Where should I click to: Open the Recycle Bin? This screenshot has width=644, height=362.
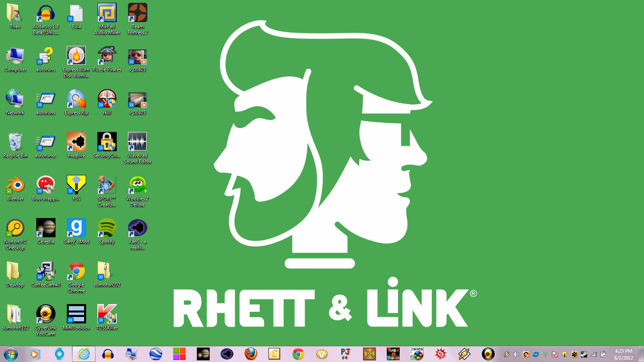[15, 142]
